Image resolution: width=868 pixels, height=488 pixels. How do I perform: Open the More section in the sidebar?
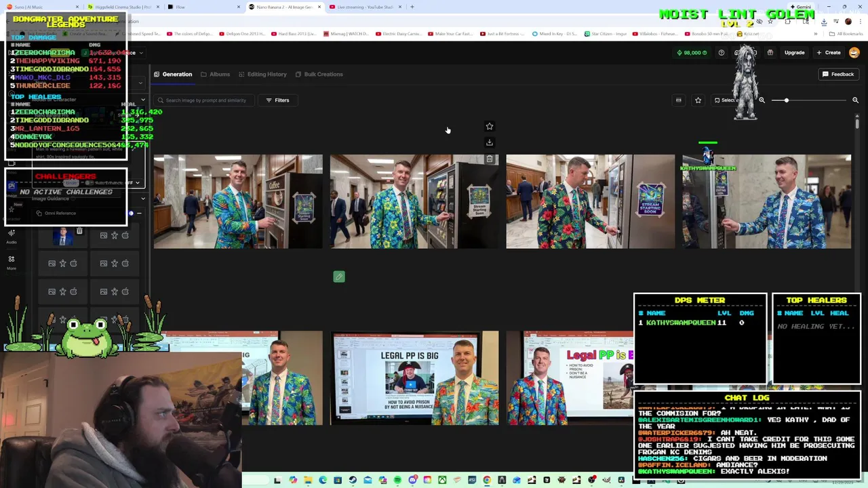(x=12, y=262)
